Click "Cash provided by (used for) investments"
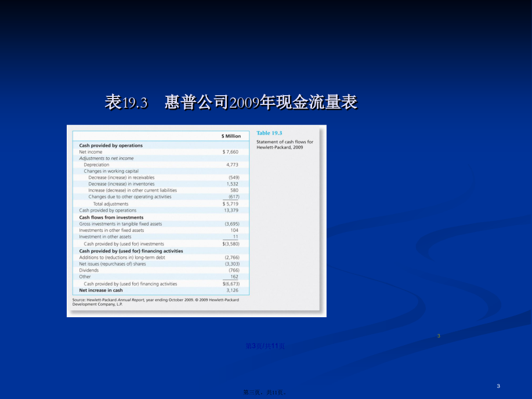Screen dimensions: 532x399 [124, 244]
